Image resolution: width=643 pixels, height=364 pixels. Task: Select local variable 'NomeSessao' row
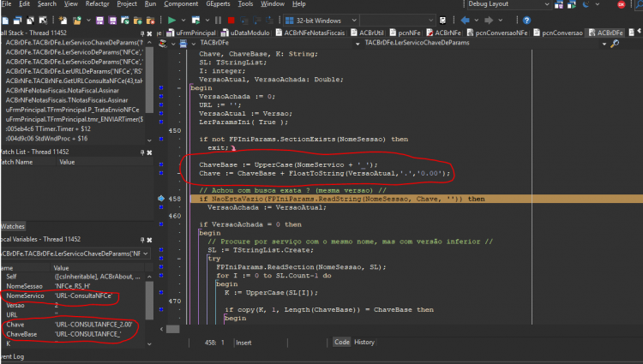tap(73, 286)
